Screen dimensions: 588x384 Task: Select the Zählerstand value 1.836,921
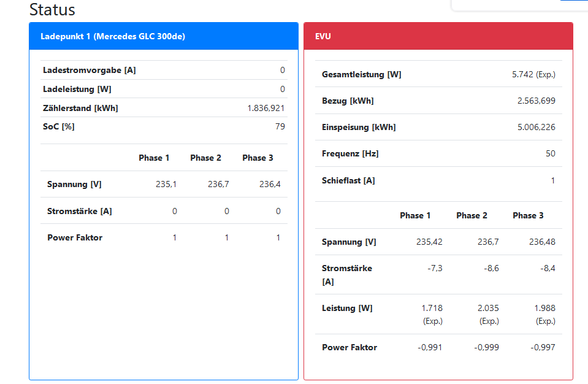[265, 108]
